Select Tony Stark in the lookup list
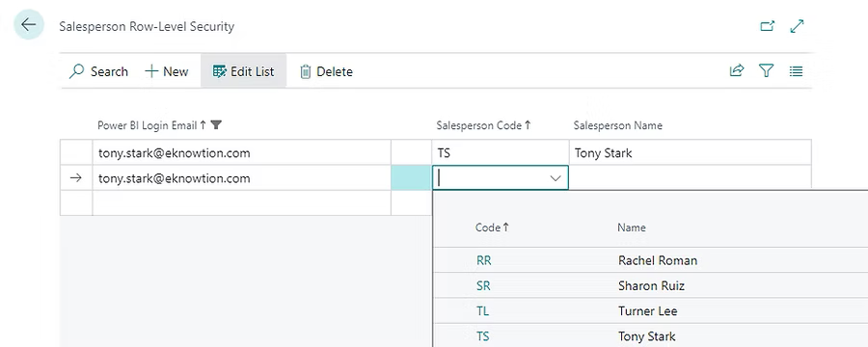This screenshot has width=868, height=347. [646, 336]
